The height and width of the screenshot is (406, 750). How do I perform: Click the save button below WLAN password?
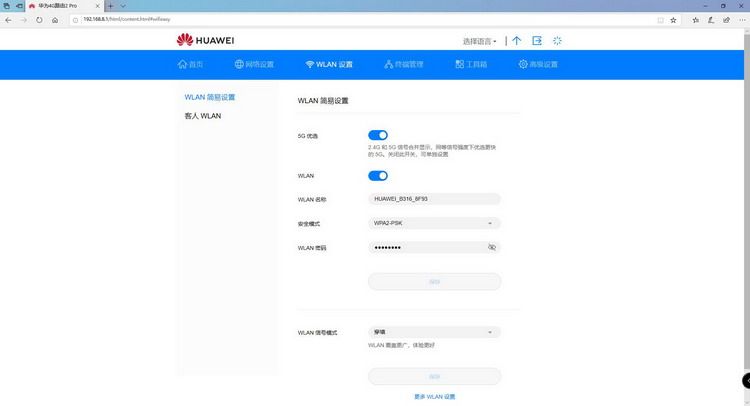point(434,282)
